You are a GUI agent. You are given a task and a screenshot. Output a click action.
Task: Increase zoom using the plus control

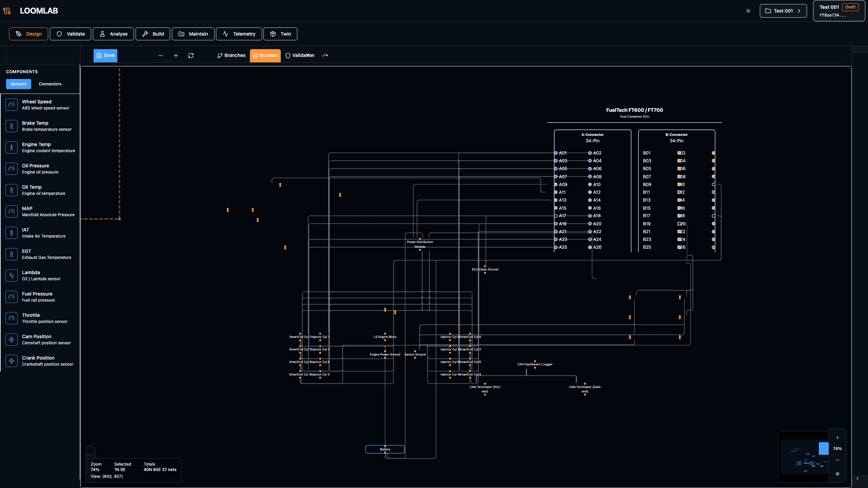pyautogui.click(x=837, y=437)
